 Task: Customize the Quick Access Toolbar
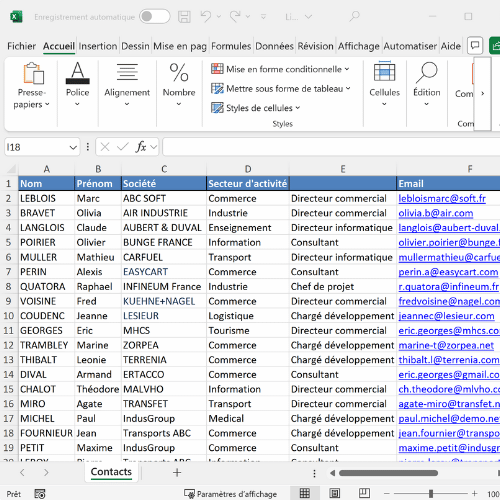click(263, 16)
